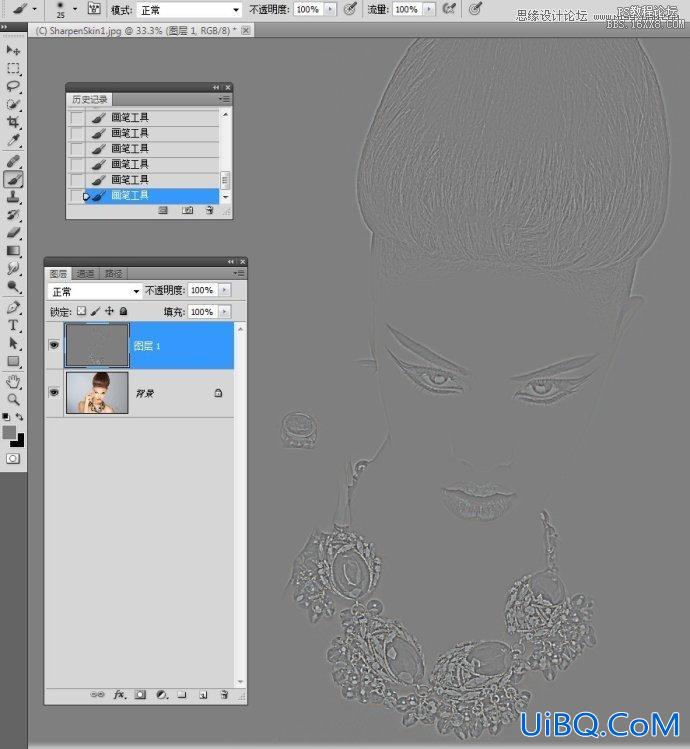Toggle Quick Mask mode
Screen dimensions: 690x749
13,459
